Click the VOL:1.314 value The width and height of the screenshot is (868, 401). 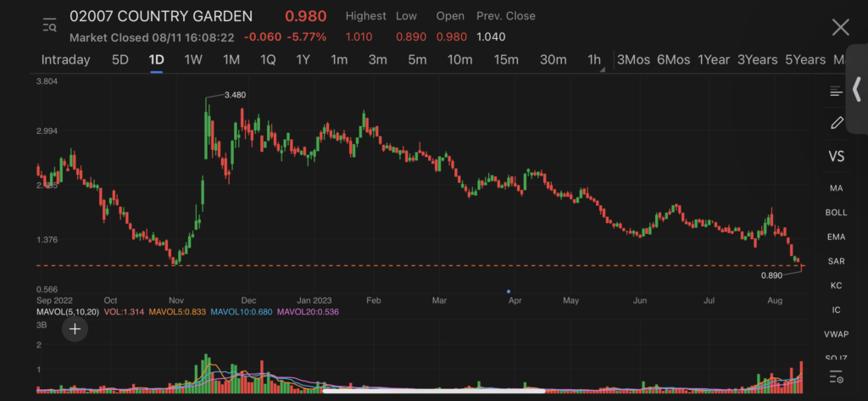click(x=124, y=312)
